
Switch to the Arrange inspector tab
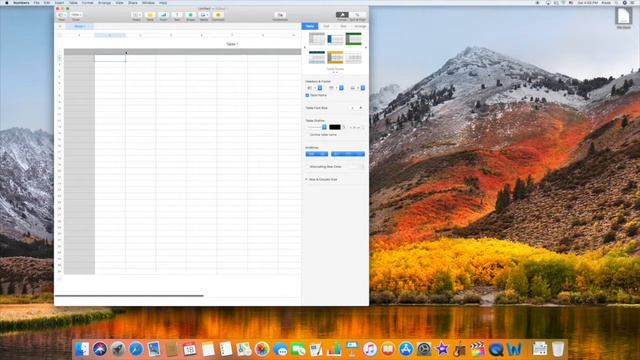click(x=360, y=26)
